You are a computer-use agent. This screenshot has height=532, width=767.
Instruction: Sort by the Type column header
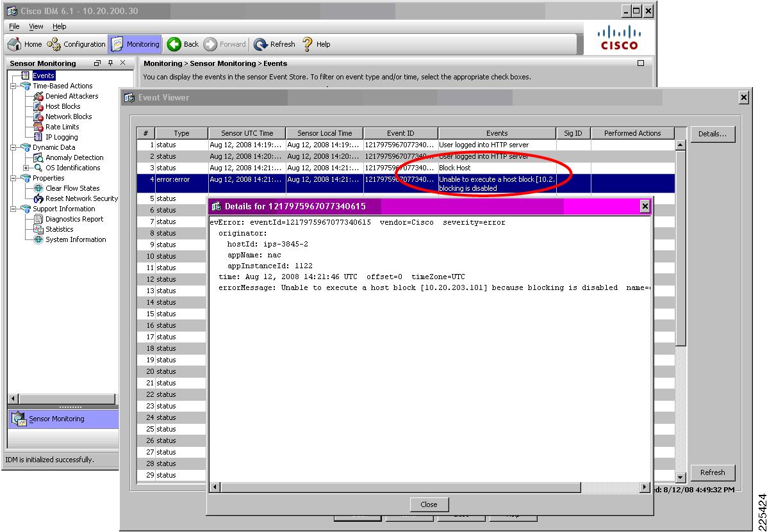[x=181, y=133]
